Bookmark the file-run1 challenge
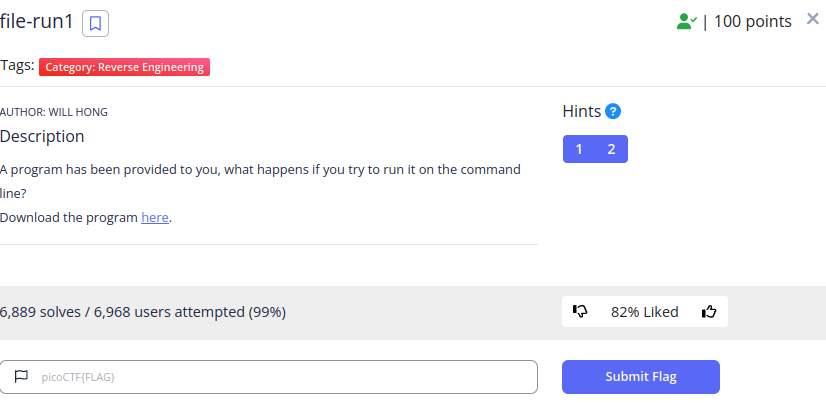 click(95, 24)
